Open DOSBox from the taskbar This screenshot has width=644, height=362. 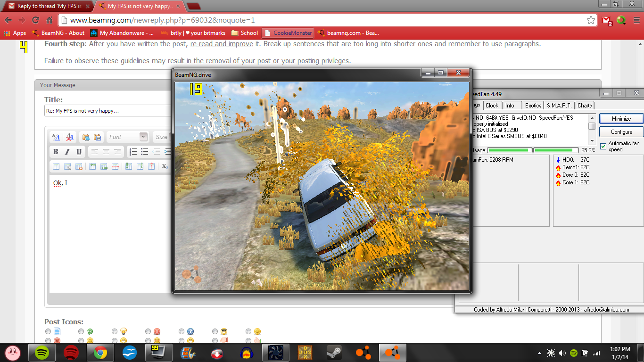(x=305, y=352)
